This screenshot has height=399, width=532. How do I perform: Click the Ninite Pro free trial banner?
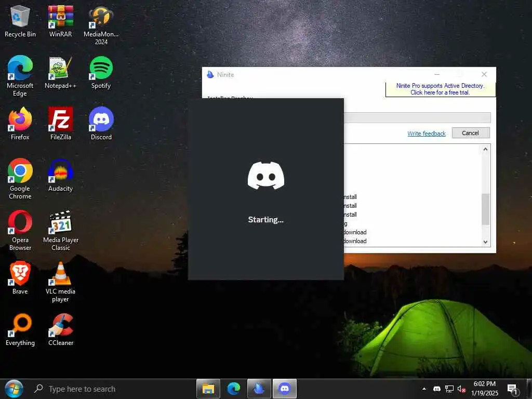(x=441, y=89)
